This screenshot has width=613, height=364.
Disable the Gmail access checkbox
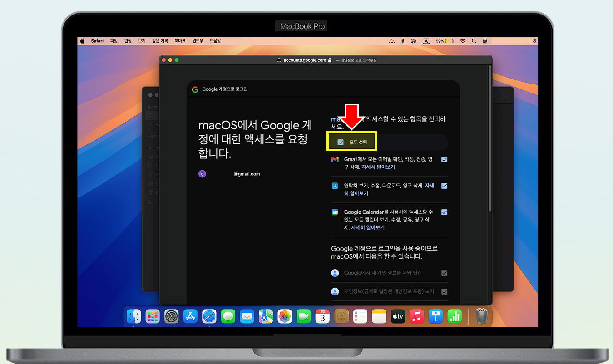[444, 159]
